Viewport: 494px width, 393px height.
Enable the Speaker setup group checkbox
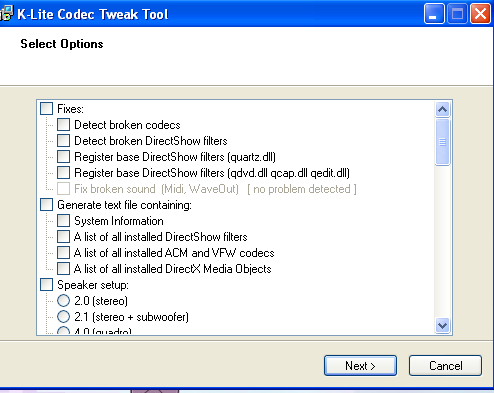tap(46, 285)
